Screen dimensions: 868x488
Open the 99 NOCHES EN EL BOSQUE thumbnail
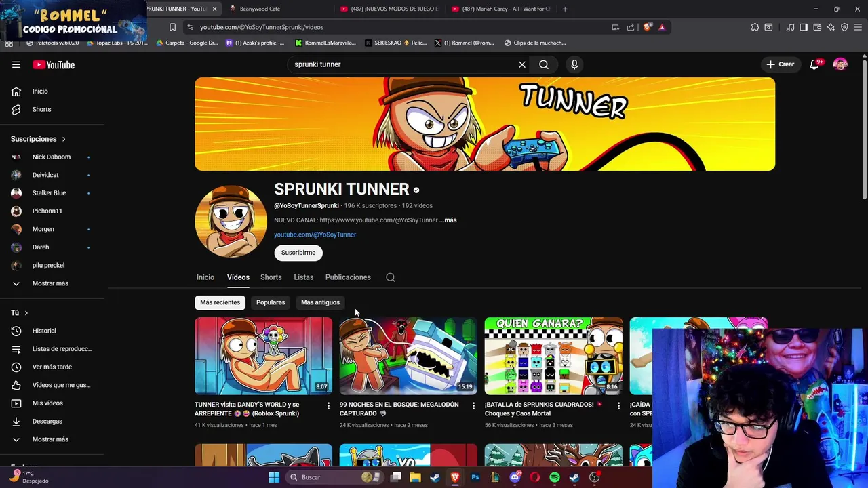pyautogui.click(x=408, y=356)
